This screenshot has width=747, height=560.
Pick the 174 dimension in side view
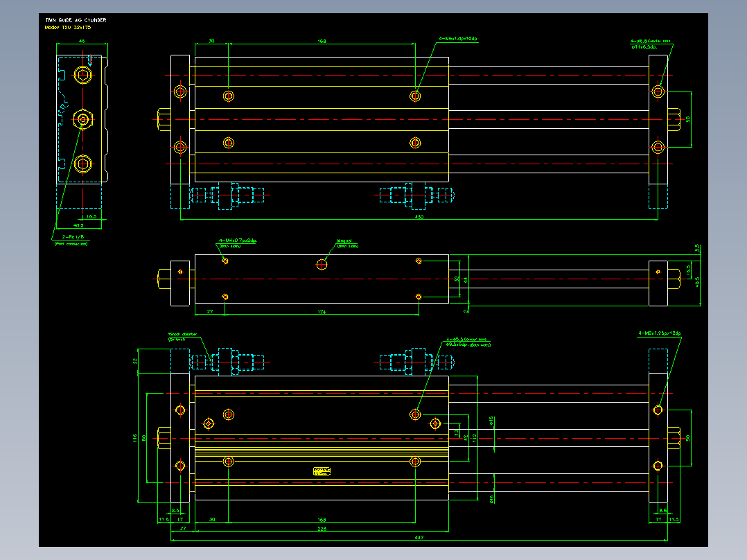pyautogui.click(x=322, y=312)
